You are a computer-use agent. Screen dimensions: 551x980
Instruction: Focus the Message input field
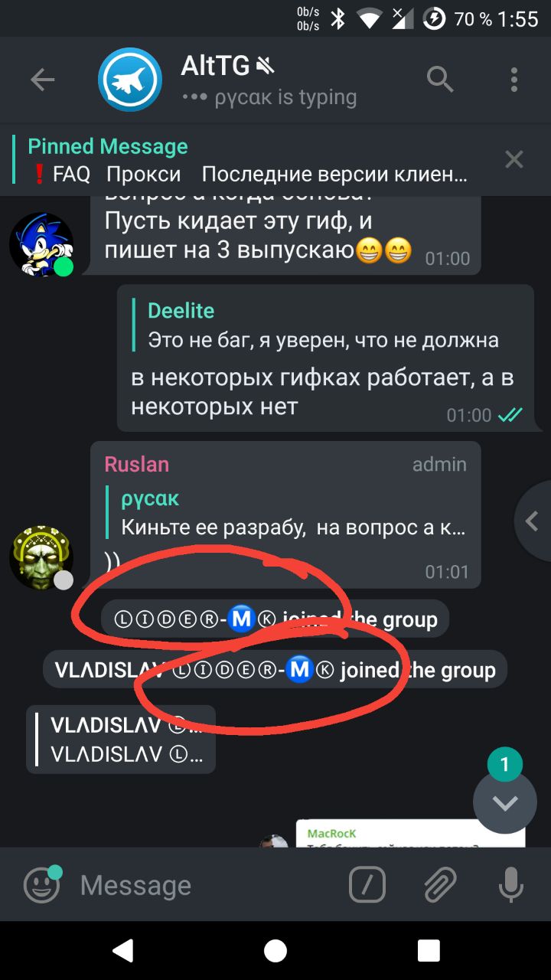click(207, 885)
